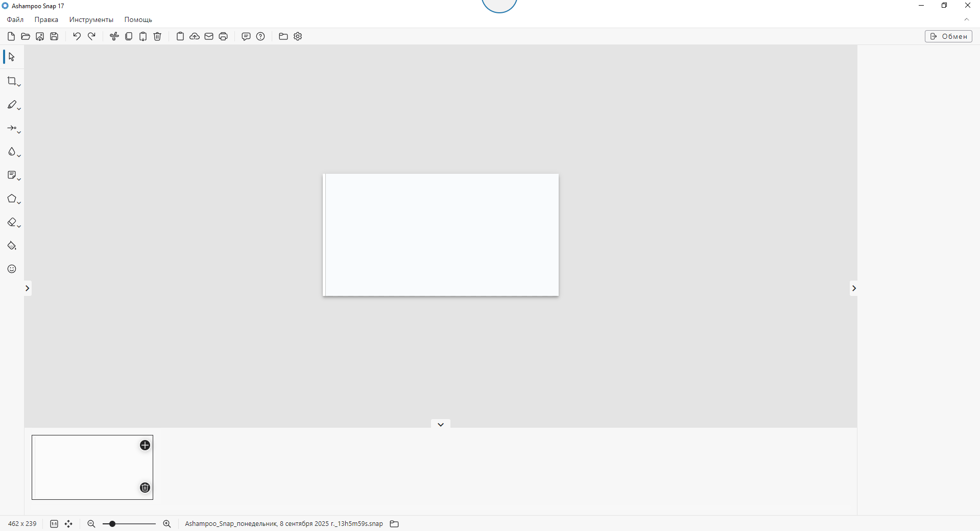The image size is (980, 531).
Task: Click the import image icon
Action: pyautogui.click(x=40, y=36)
